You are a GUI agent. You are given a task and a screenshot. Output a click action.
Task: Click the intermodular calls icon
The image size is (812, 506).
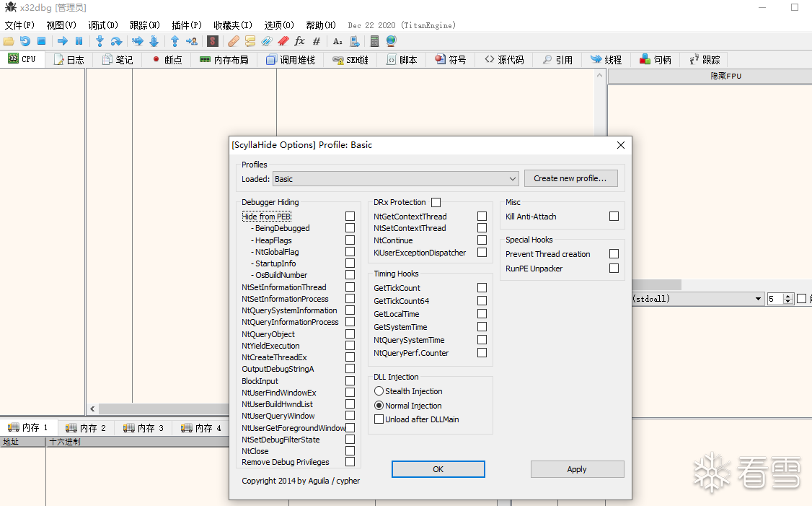[355, 41]
